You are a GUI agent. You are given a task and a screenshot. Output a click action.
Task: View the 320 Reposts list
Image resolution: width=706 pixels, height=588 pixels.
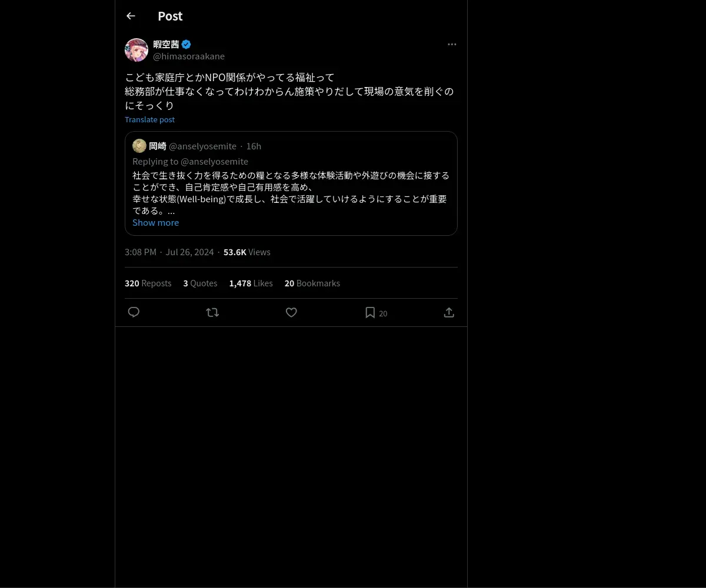tap(148, 283)
